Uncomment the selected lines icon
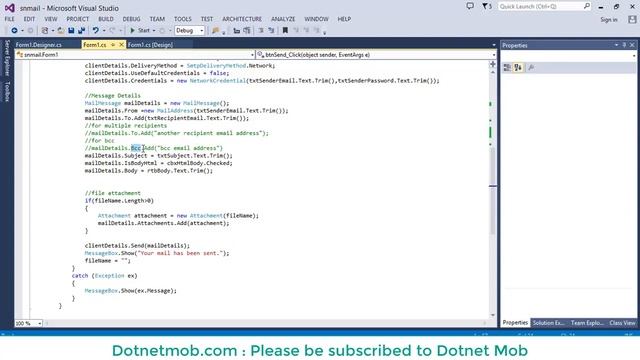The height and width of the screenshot is (360, 640). (x=271, y=31)
